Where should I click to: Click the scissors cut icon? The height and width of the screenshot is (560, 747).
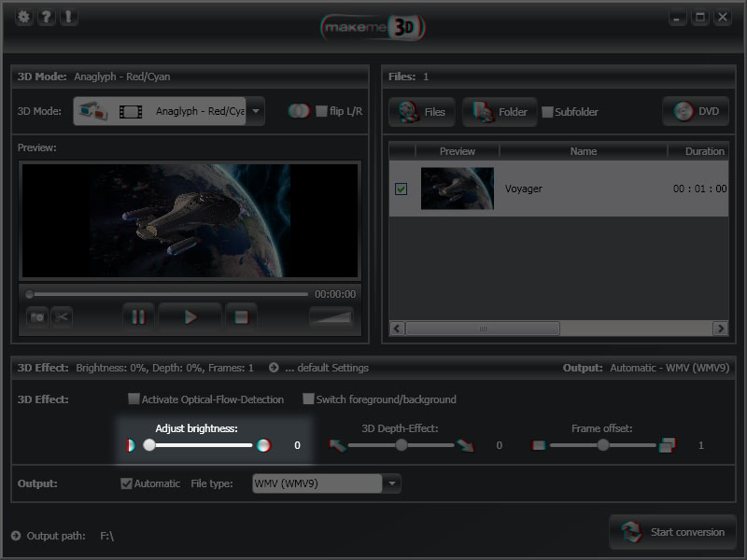[62, 317]
